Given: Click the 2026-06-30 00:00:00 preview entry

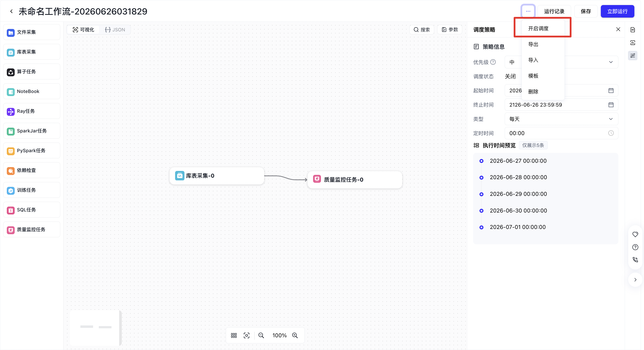Looking at the screenshot, I should pyautogui.click(x=518, y=211).
